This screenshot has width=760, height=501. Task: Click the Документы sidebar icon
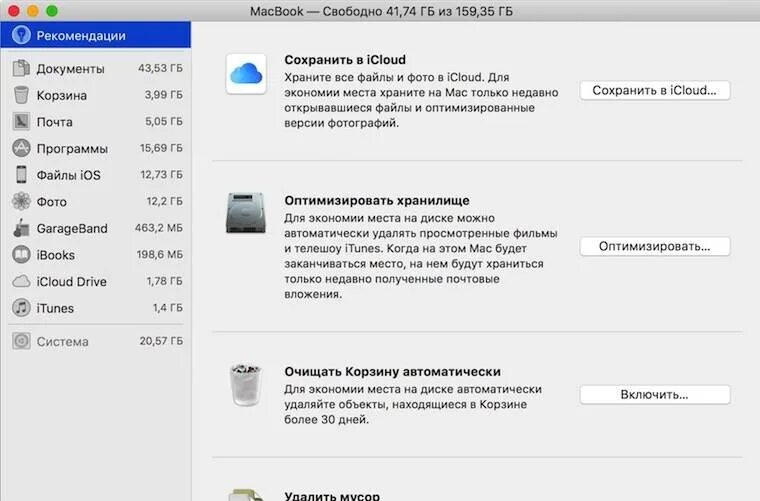pyautogui.click(x=21, y=68)
